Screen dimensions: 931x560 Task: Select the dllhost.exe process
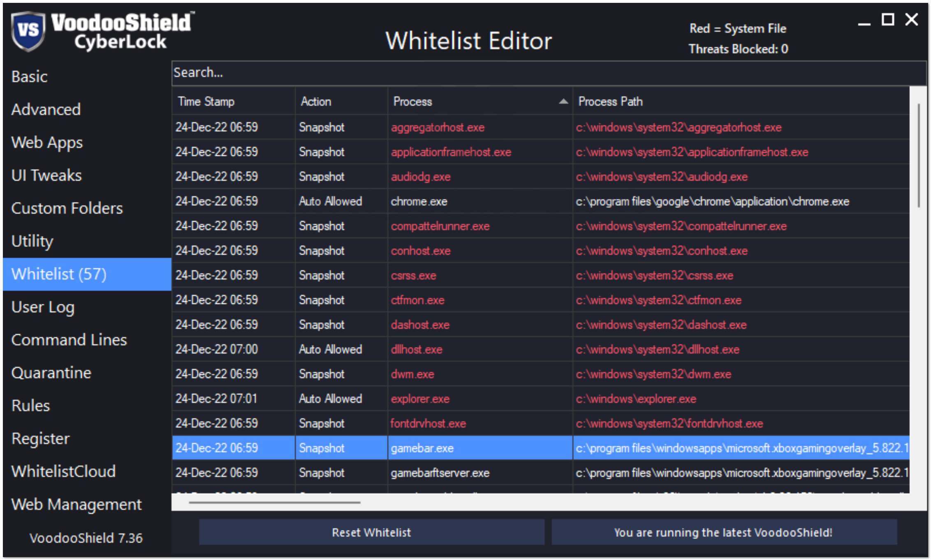[x=540, y=349]
